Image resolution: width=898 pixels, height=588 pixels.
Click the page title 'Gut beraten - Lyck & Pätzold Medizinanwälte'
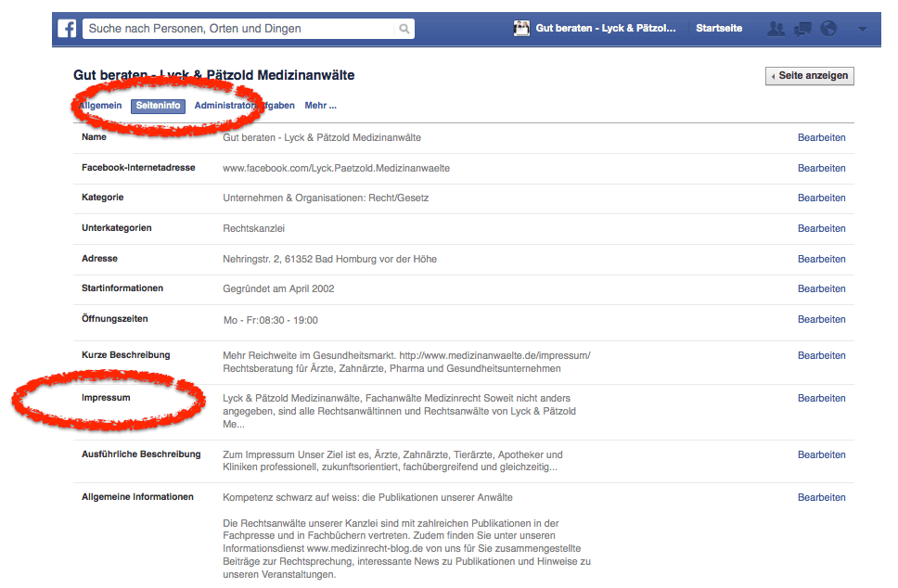213,75
